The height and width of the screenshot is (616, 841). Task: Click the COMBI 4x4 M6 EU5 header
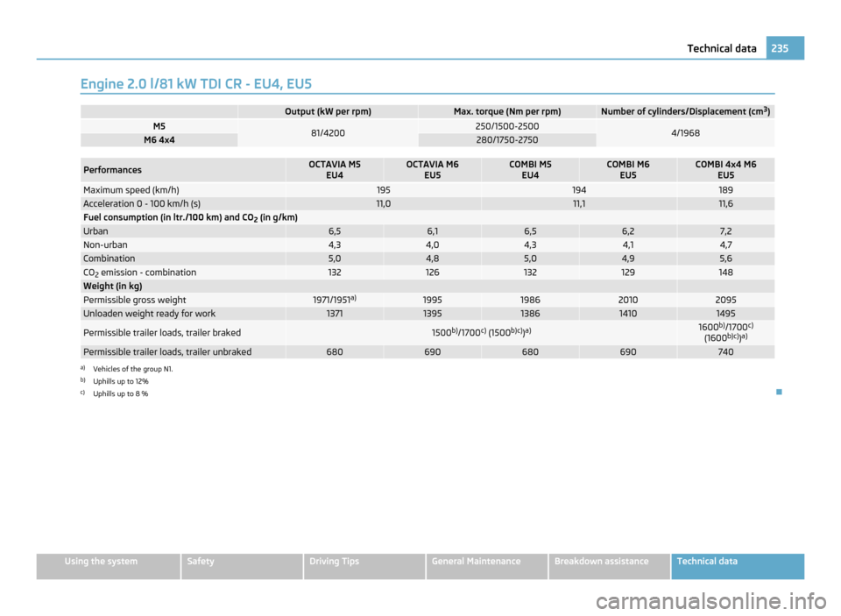pyautogui.click(x=725, y=170)
